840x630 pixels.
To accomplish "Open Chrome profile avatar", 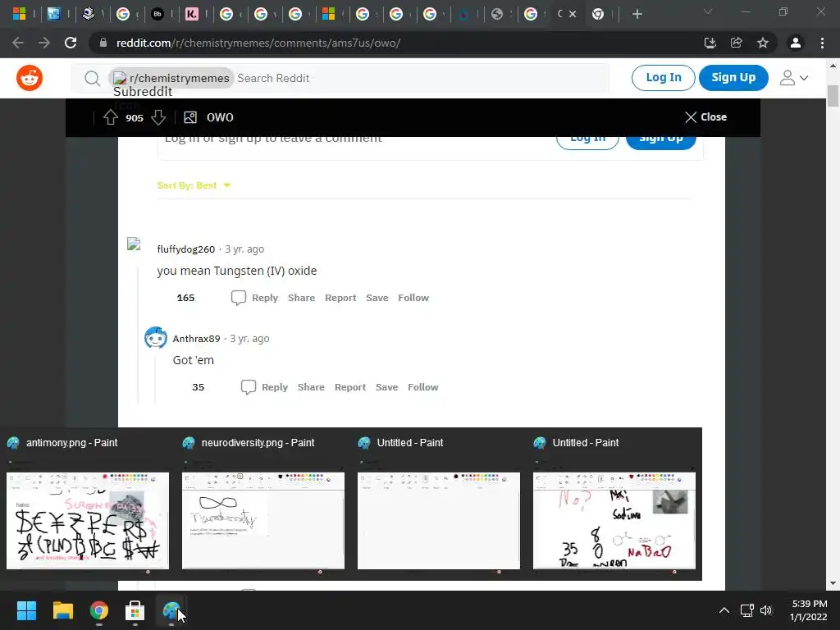I will [796, 43].
